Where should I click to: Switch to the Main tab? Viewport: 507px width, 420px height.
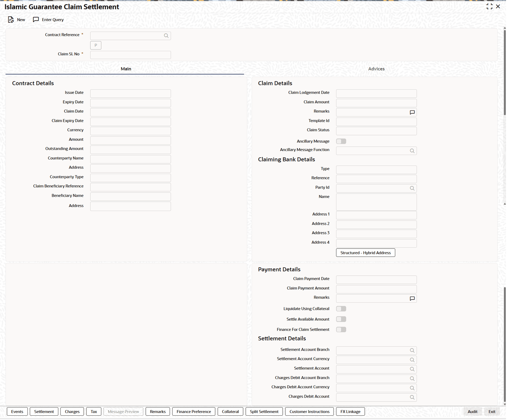[126, 69]
